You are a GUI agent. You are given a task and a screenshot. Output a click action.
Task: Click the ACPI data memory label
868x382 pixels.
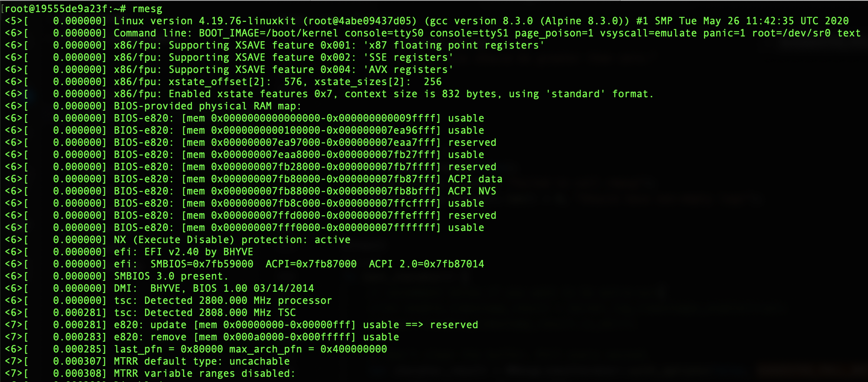click(475, 179)
